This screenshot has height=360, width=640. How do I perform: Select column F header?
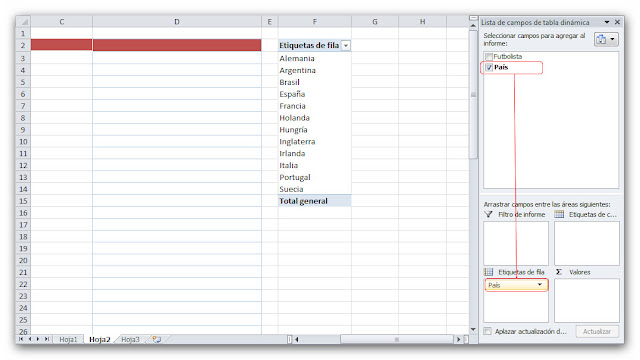click(x=315, y=22)
